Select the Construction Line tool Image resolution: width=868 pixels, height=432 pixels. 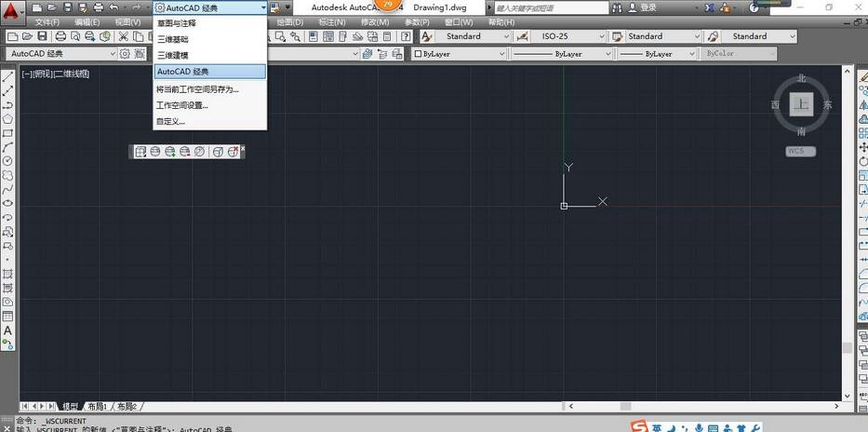pos(7,91)
